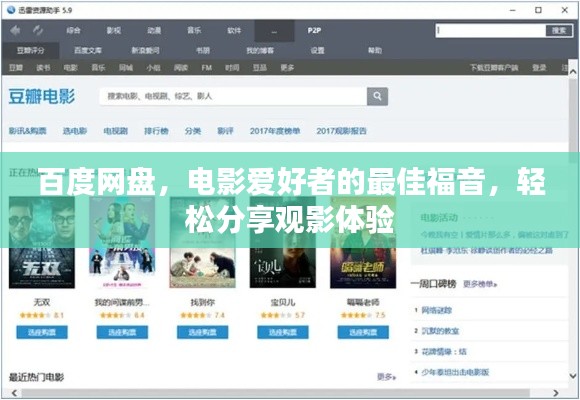Click 选座购票 button under 无双
The width and height of the screenshot is (580, 400).
coord(42,332)
